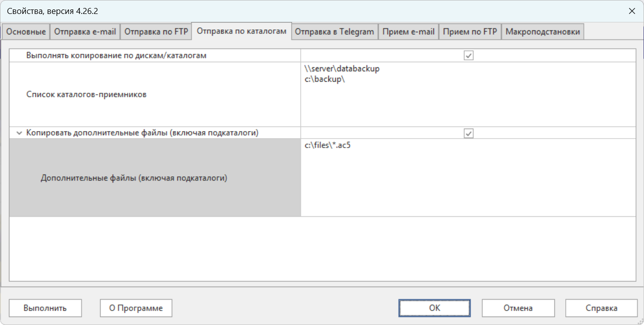Open the О Программе dialog
Image resolution: width=644 pixels, height=325 pixels.
(x=136, y=308)
